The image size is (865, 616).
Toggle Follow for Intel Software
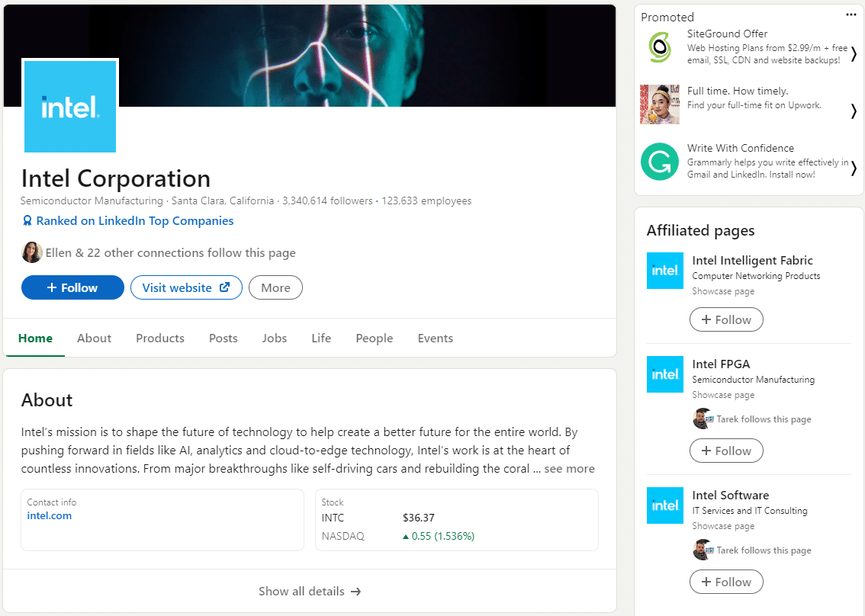tap(725, 582)
